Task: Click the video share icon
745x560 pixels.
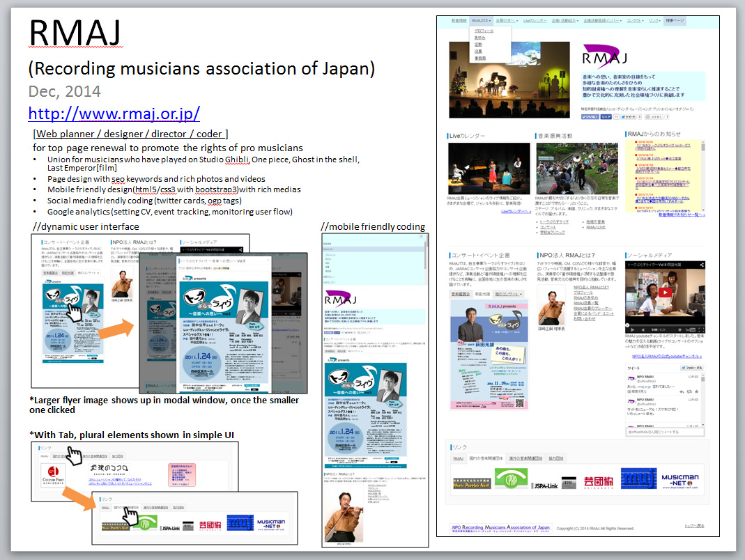Action: coord(701,265)
